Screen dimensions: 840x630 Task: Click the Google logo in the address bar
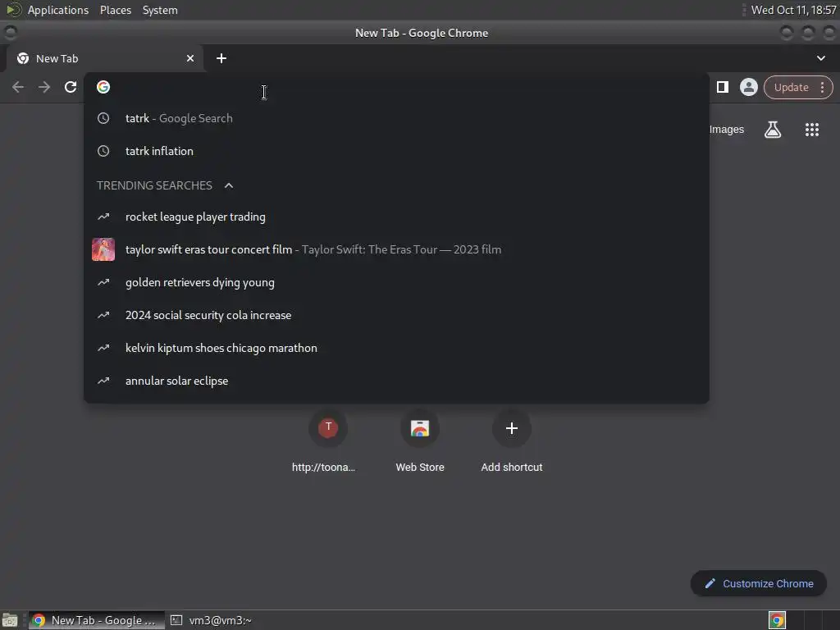pos(103,87)
